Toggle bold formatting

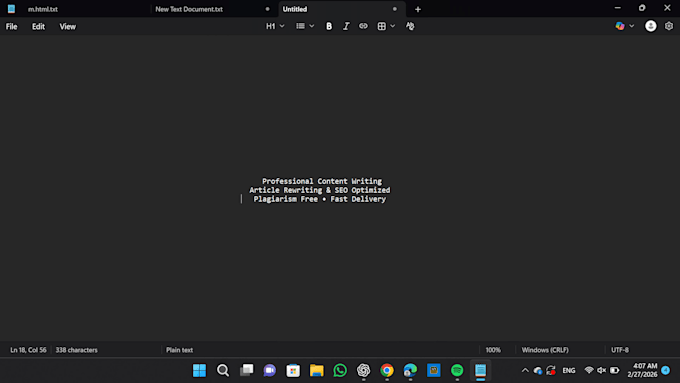pyautogui.click(x=329, y=26)
